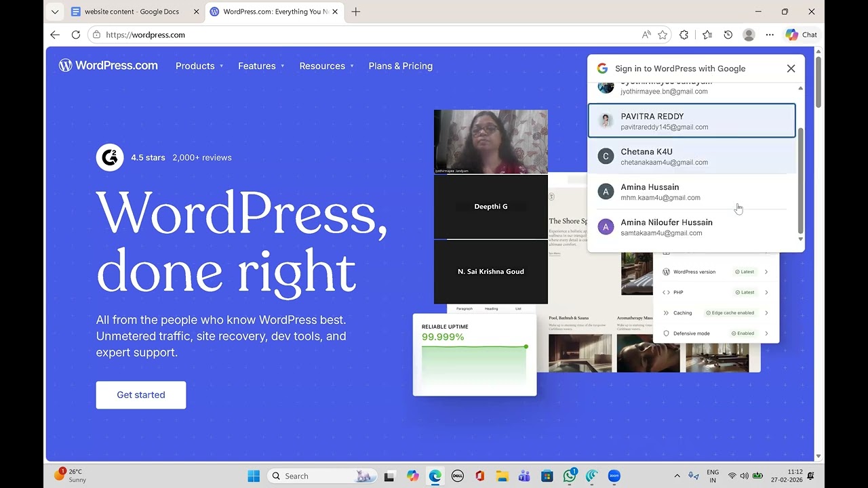
Task: Close the website content Google Docs tab
Action: 196,12
